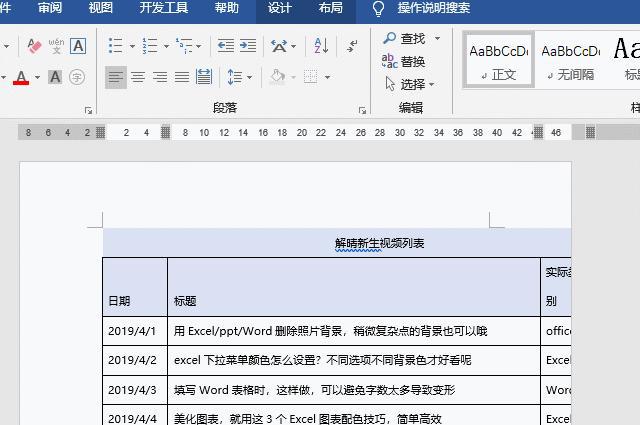Screen dimensions: 640x425
Task: Click the row about 删除照片背景
Action: (x=354, y=331)
